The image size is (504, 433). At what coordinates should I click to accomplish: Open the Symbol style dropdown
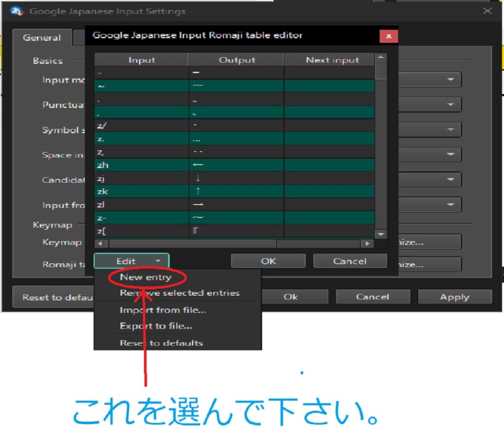tap(430, 129)
